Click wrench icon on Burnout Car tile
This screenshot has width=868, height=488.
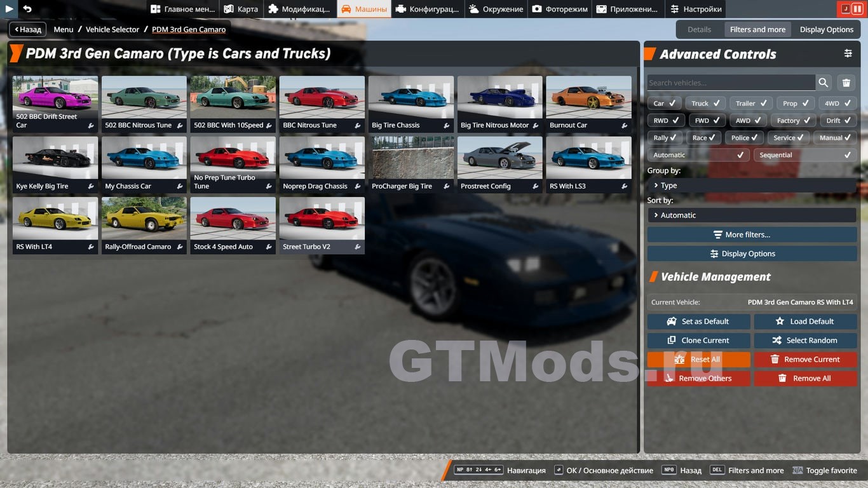coord(625,126)
